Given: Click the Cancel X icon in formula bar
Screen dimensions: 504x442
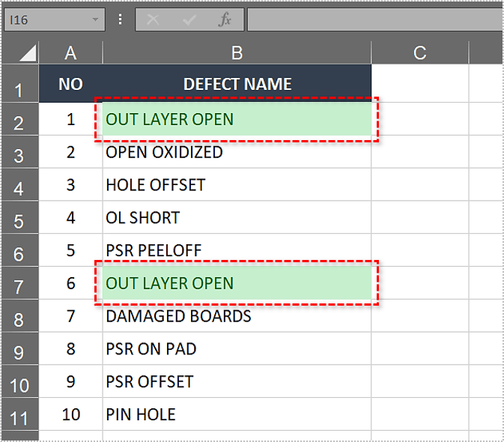Looking at the screenshot, I should [x=154, y=20].
